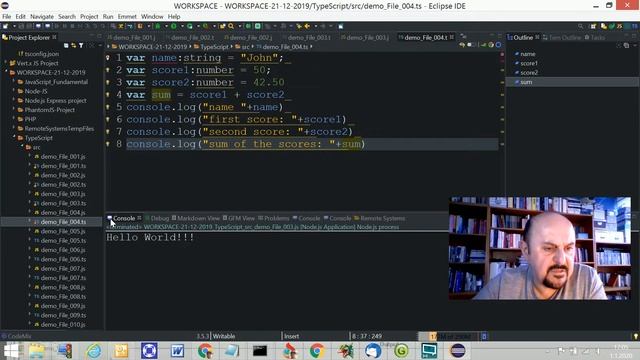This screenshot has height=360, width=640.
Task: Click the green Run toolbar button
Action: tap(173, 26)
